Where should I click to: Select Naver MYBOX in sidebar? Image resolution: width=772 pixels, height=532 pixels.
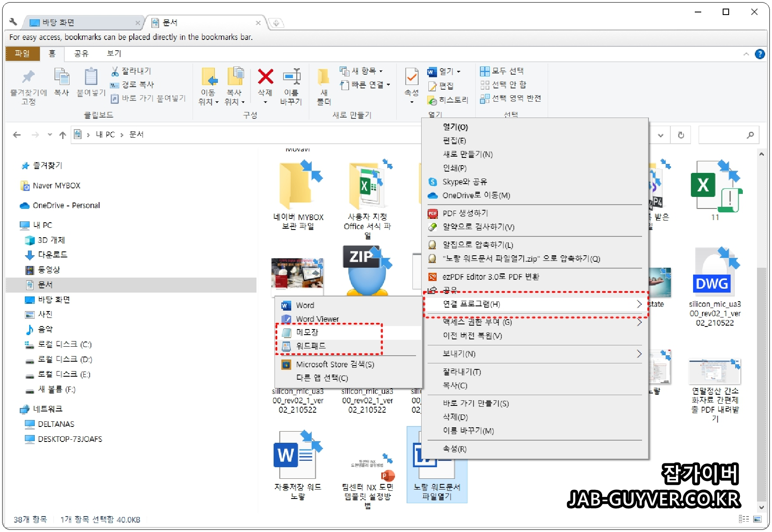tap(51, 186)
